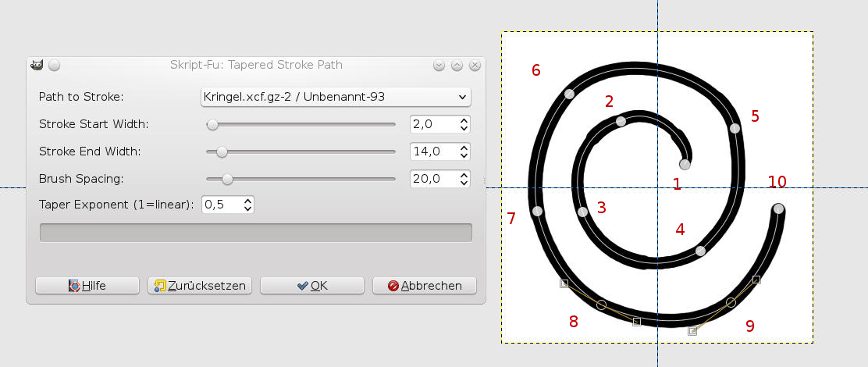Select path anchor node near label 3
The height and width of the screenshot is (367, 868).
(x=582, y=212)
